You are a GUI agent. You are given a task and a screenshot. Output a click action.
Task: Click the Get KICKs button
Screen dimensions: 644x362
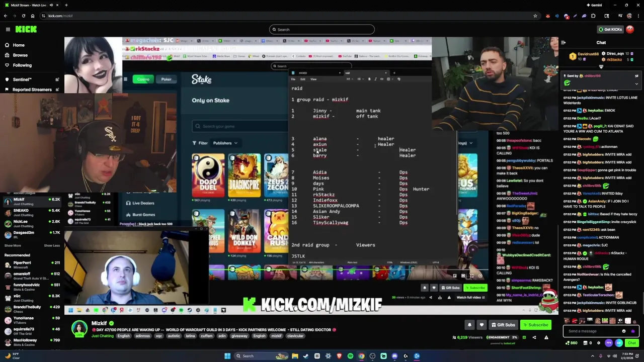pyautogui.click(x=610, y=30)
